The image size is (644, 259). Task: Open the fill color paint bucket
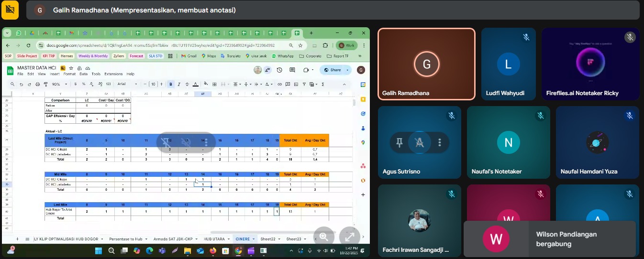pos(206,84)
